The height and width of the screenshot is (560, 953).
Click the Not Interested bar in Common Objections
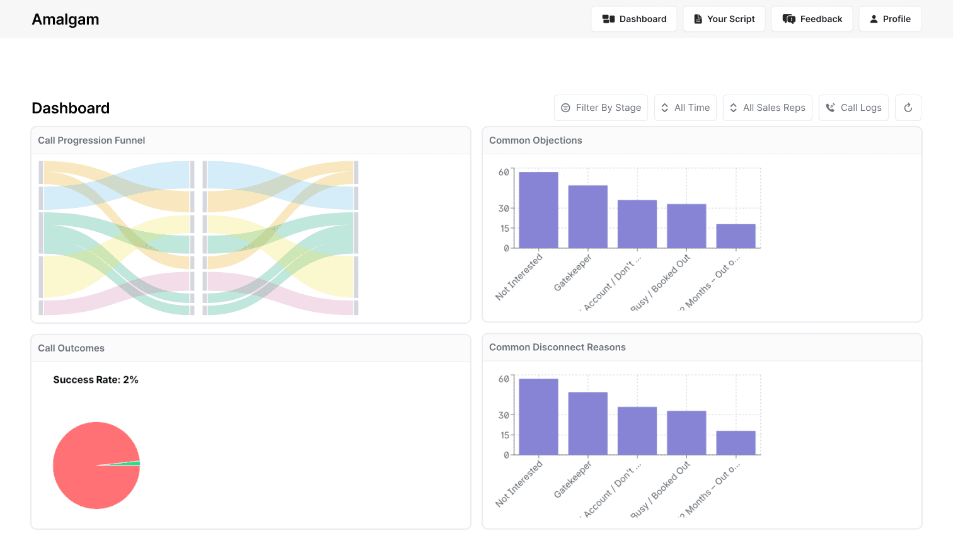tap(538, 210)
